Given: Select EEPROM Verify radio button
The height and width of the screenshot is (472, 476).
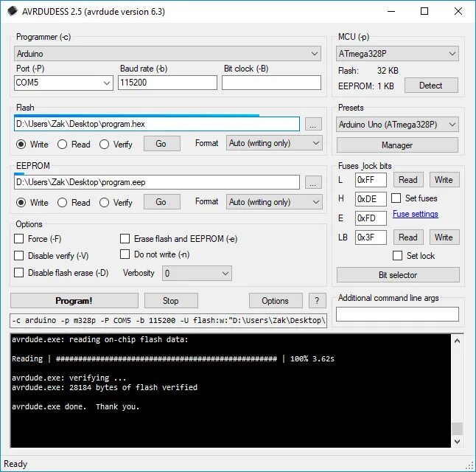Looking at the screenshot, I should click(104, 202).
